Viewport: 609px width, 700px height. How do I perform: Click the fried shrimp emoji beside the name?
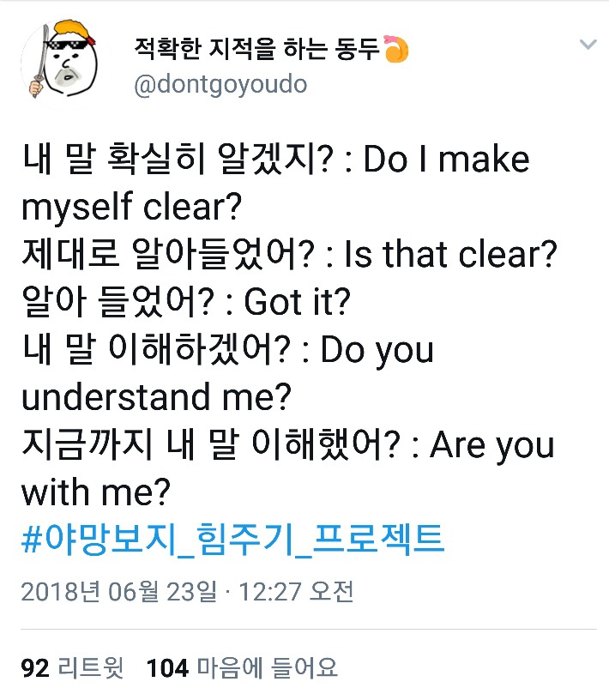click(x=395, y=50)
